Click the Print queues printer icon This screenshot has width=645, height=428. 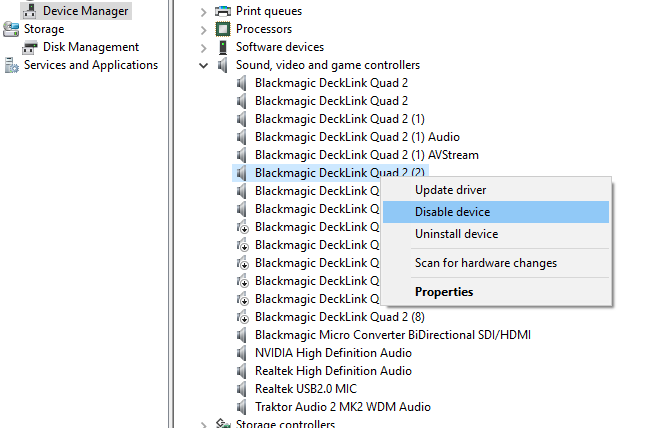tap(223, 11)
